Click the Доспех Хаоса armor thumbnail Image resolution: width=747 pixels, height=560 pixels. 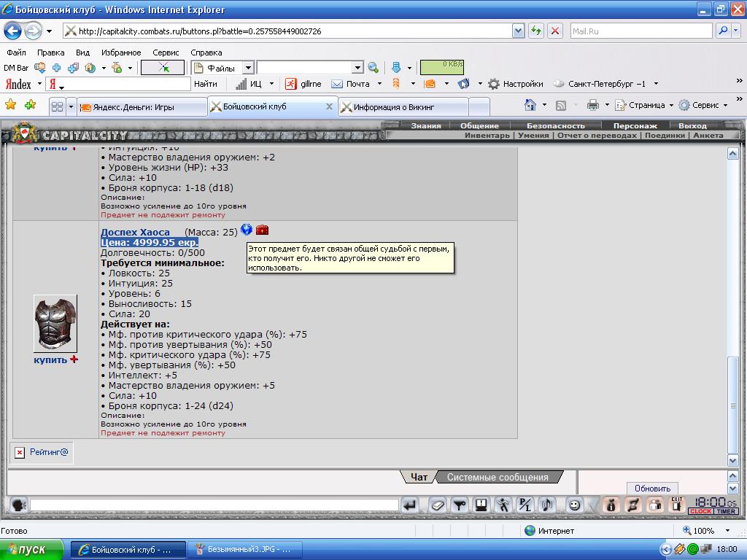[55, 323]
